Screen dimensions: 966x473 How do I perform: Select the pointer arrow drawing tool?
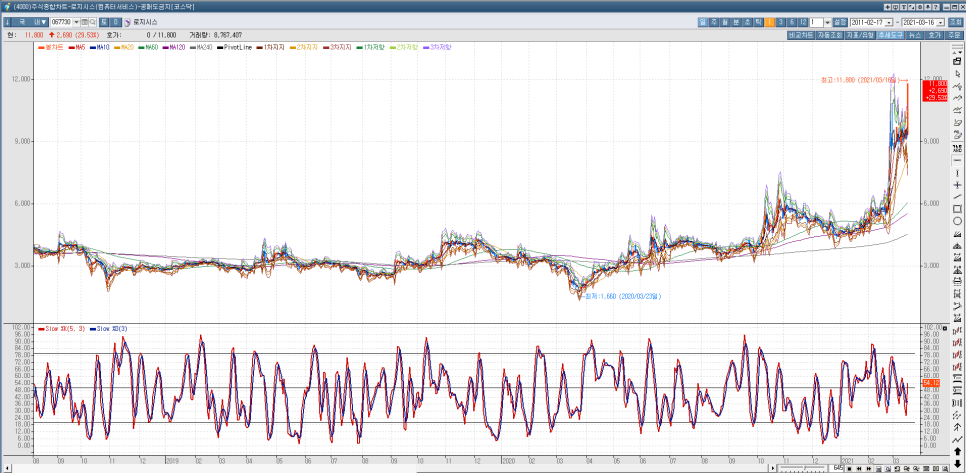click(x=957, y=74)
